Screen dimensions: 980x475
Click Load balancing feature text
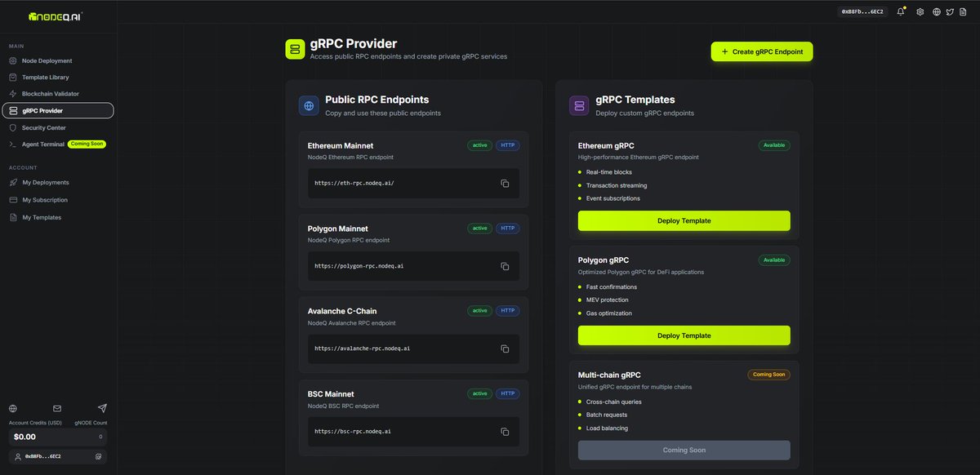605,428
